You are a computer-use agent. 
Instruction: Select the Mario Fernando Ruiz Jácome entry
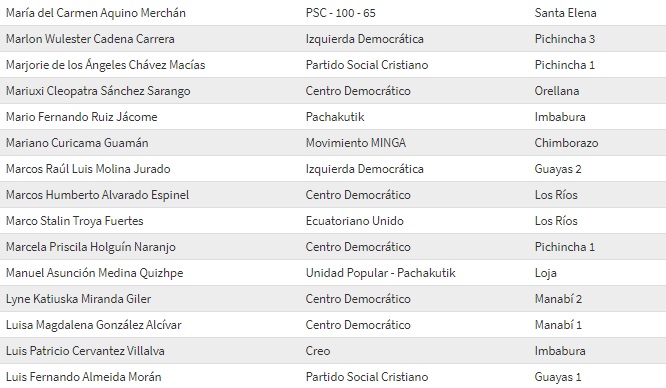(82, 117)
